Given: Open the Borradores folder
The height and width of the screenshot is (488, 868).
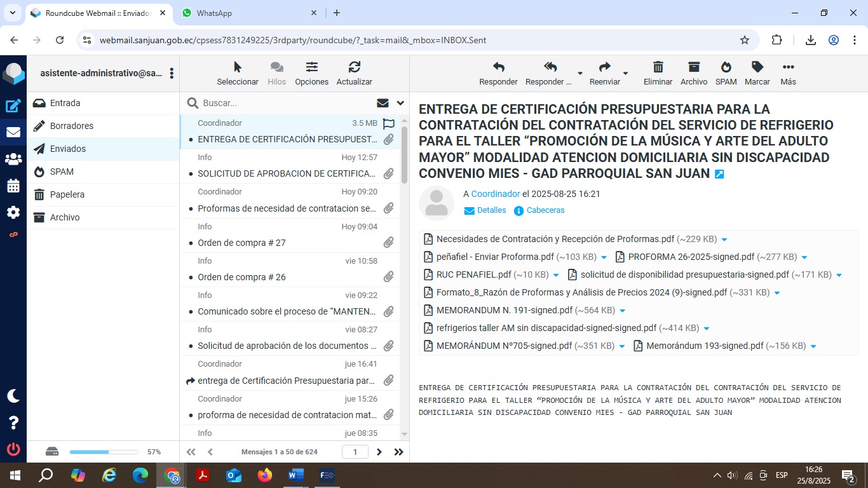Looking at the screenshot, I should [x=72, y=126].
